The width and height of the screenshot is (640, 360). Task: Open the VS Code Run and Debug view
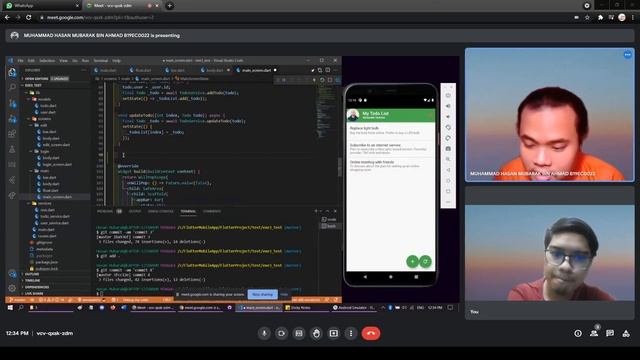pyautogui.click(x=12, y=119)
